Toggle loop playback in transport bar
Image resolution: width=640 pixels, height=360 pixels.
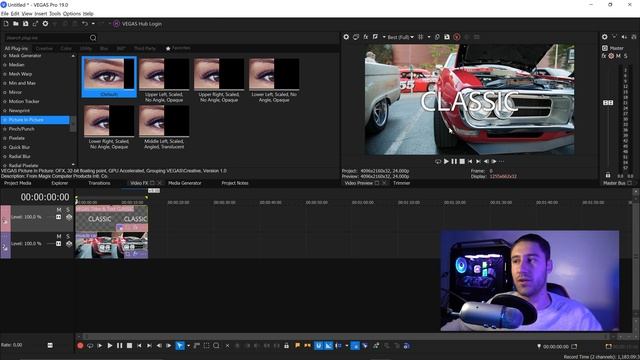(90, 346)
